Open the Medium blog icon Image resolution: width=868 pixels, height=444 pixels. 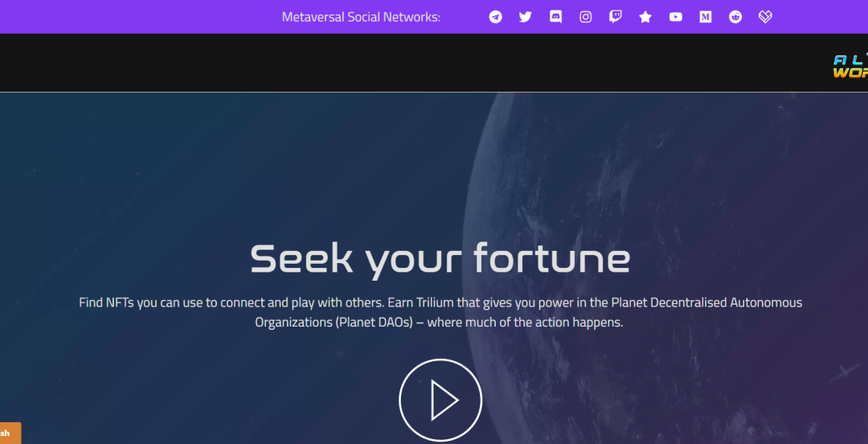point(706,17)
